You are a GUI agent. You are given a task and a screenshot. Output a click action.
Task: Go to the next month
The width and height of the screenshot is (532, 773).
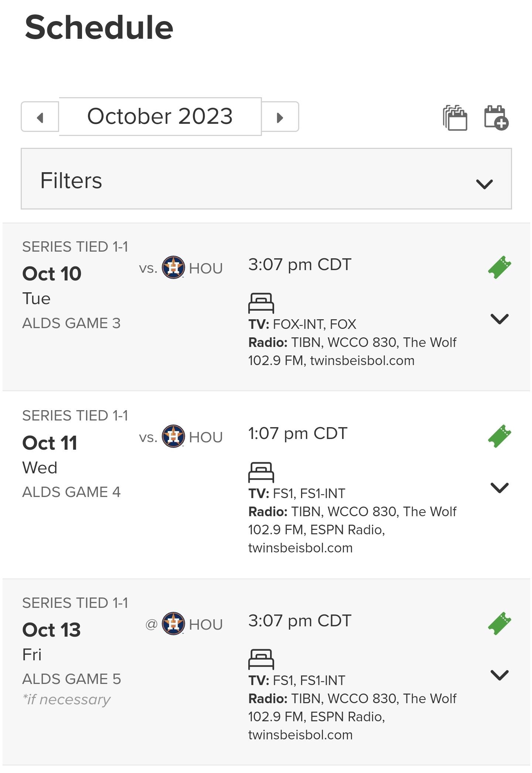pyautogui.click(x=280, y=117)
